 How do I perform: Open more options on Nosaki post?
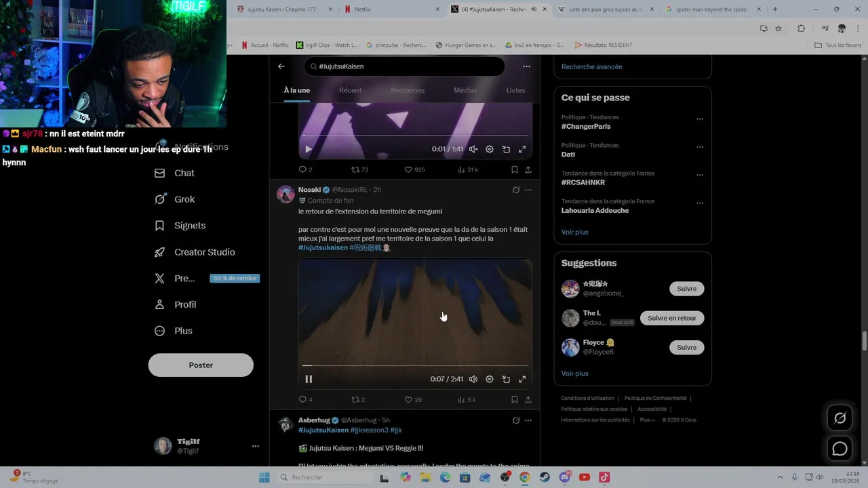(x=528, y=190)
